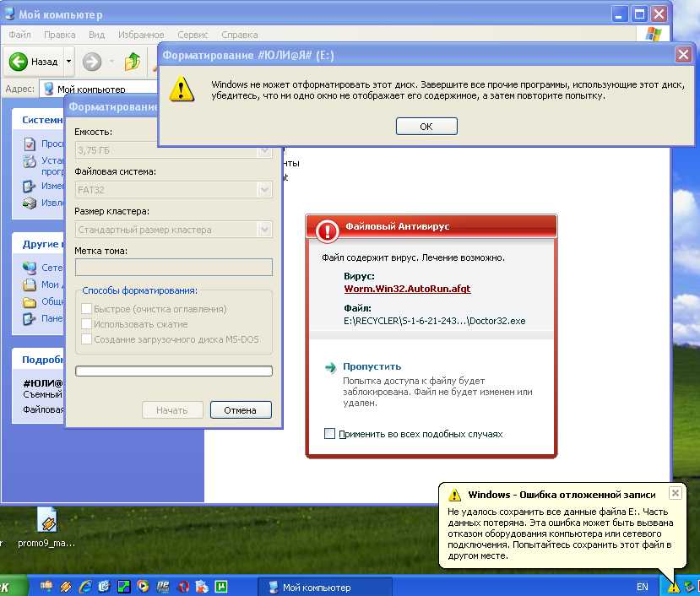This screenshot has width=700, height=596.
Task: Click the yellow warning tray icon
Action: point(673,588)
